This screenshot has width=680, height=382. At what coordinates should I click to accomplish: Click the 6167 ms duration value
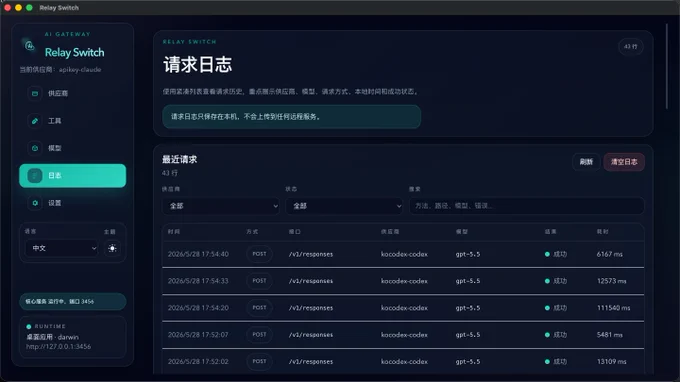(x=610, y=254)
